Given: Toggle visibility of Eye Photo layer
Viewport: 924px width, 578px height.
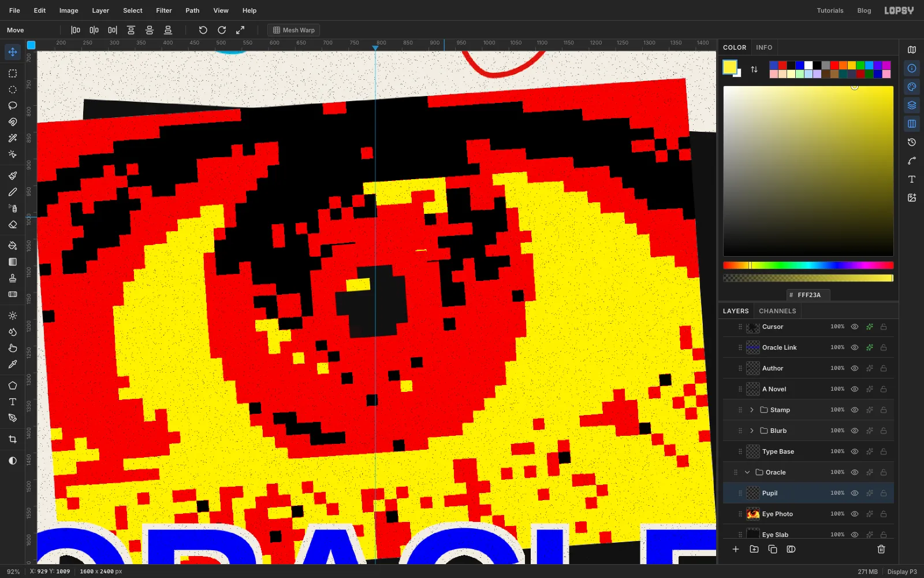Looking at the screenshot, I should click(x=855, y=514).
